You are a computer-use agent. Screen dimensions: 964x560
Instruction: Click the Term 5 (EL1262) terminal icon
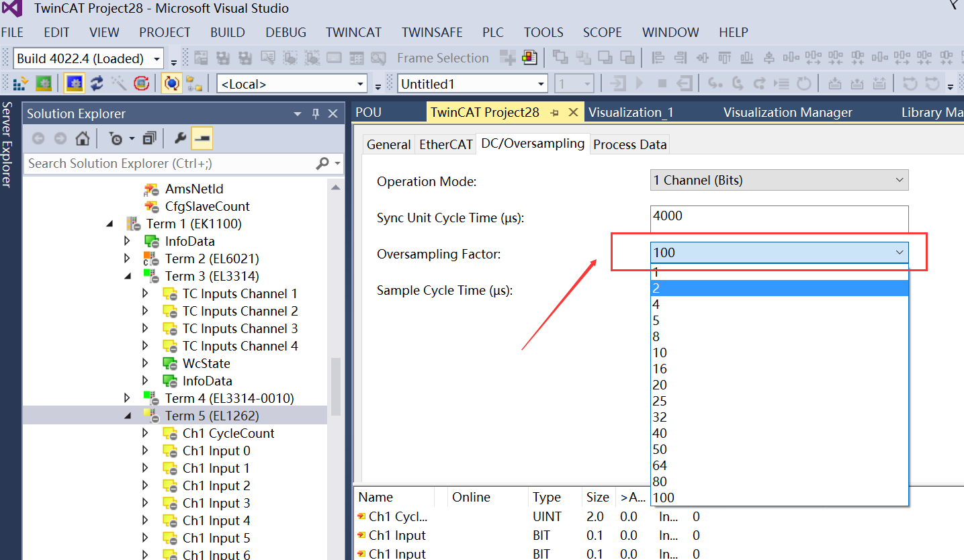tap(150, 416)
